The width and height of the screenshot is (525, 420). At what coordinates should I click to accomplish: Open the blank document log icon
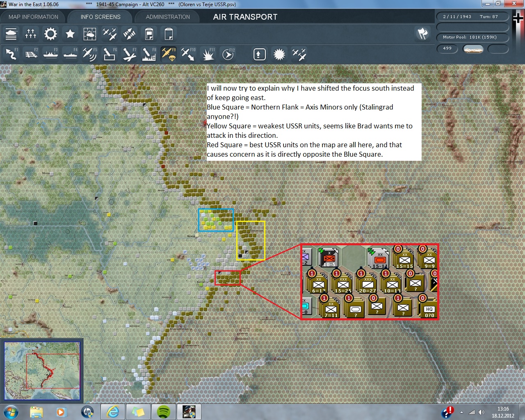click(x=169, y=34)
